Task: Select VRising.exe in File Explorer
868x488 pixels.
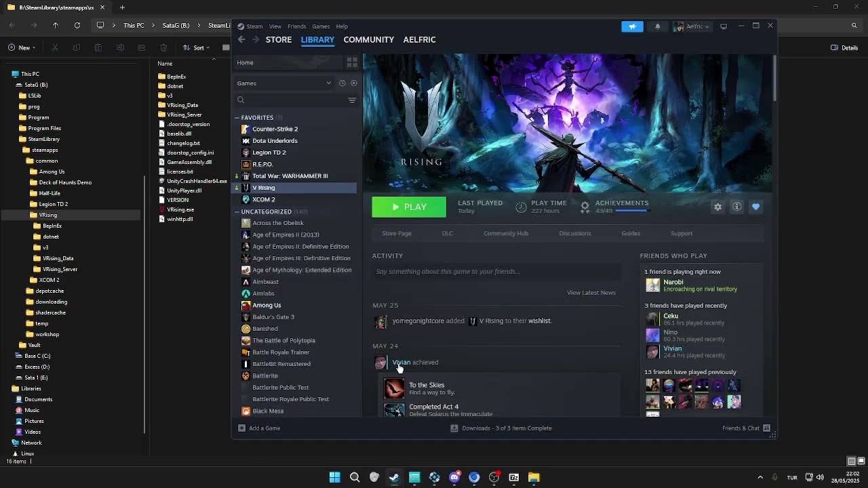Action: (x=180, y=209)
